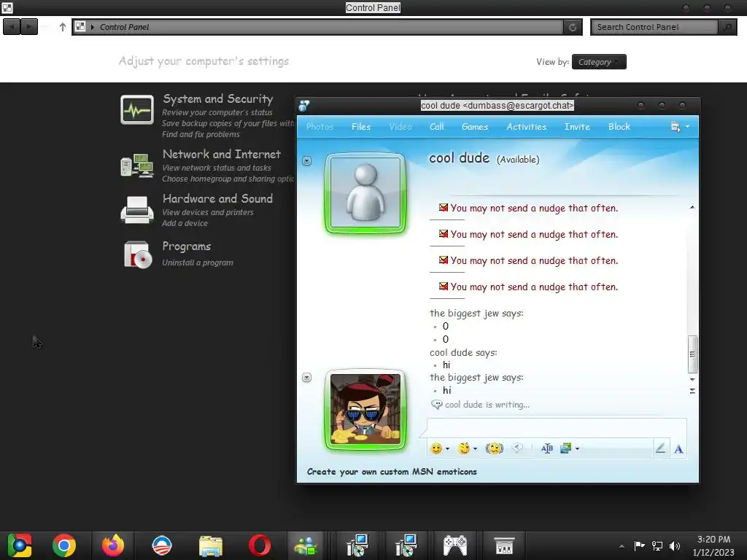The width and height of the screenshot is (747, 560).
Task: Collapse the contact's display picture arrow
Action: tap(307, 161)
